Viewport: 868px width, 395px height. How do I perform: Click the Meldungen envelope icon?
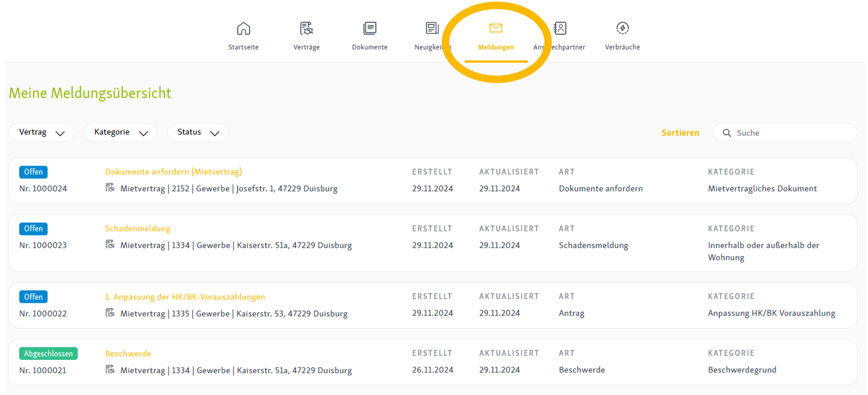coord(496,28)
